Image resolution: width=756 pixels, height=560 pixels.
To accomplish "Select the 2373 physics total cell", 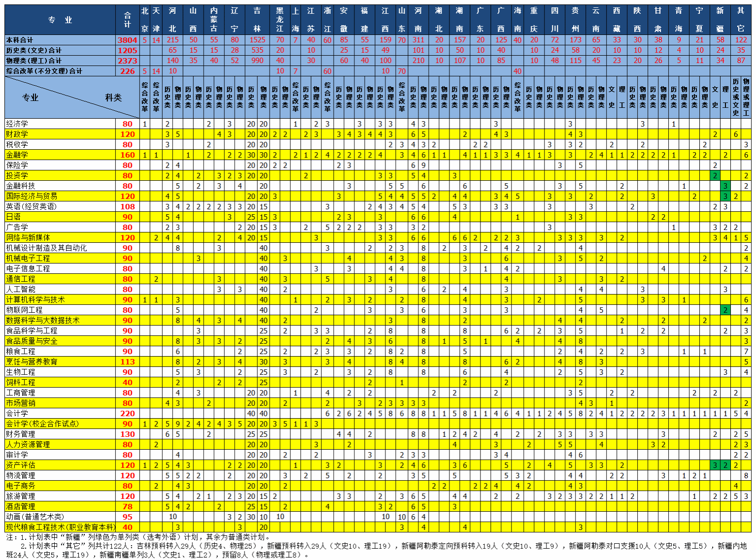I will [127, 61].
